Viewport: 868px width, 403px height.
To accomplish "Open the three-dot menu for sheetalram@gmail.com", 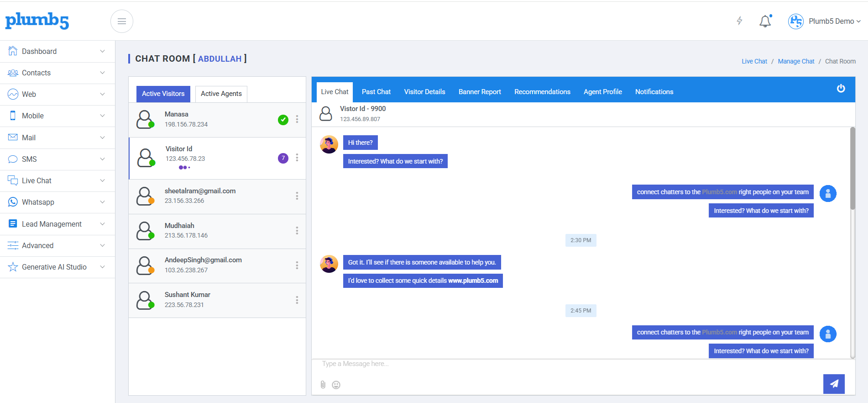I will coord(297,196).
